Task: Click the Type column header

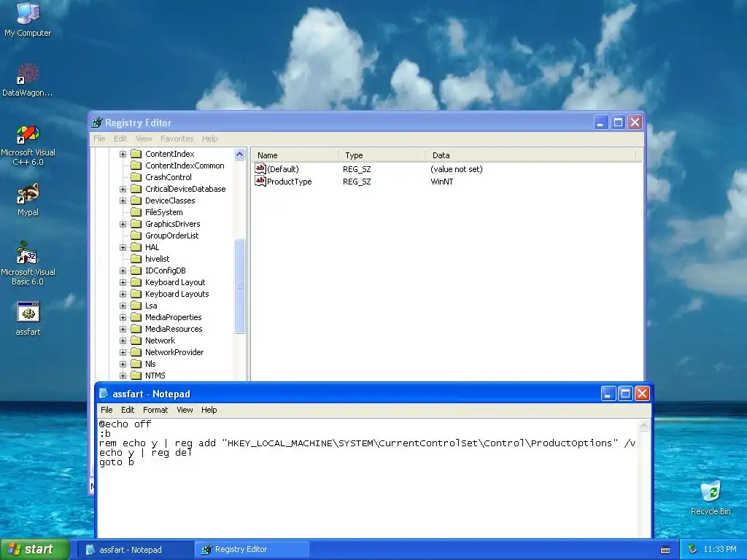Action: (382, 155)
